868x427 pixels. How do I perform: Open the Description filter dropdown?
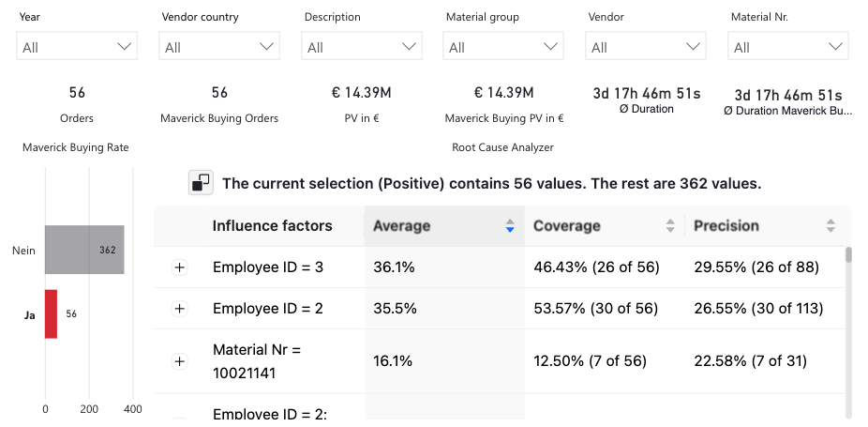tap(362, 47)
